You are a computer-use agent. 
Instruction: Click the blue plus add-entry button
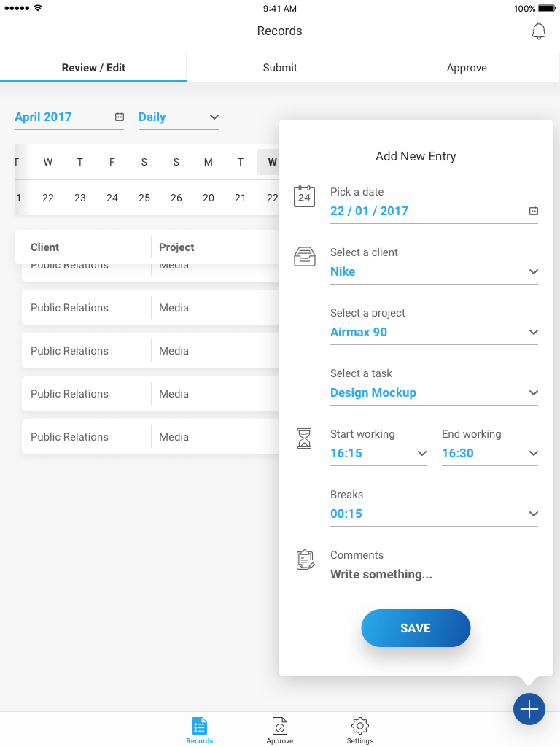point(529,708)
